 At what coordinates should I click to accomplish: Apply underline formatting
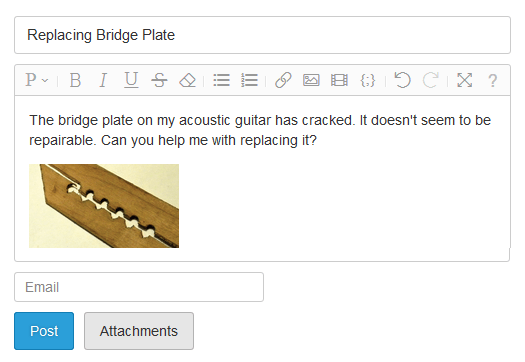131,80
